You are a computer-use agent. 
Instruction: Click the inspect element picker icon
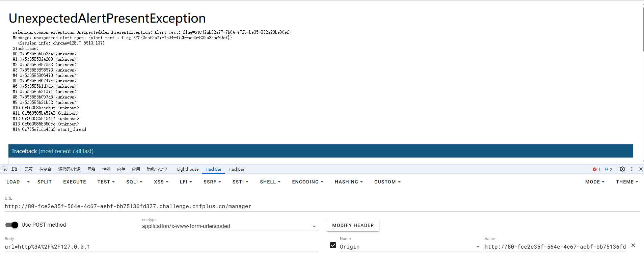[x=5, y=169]
